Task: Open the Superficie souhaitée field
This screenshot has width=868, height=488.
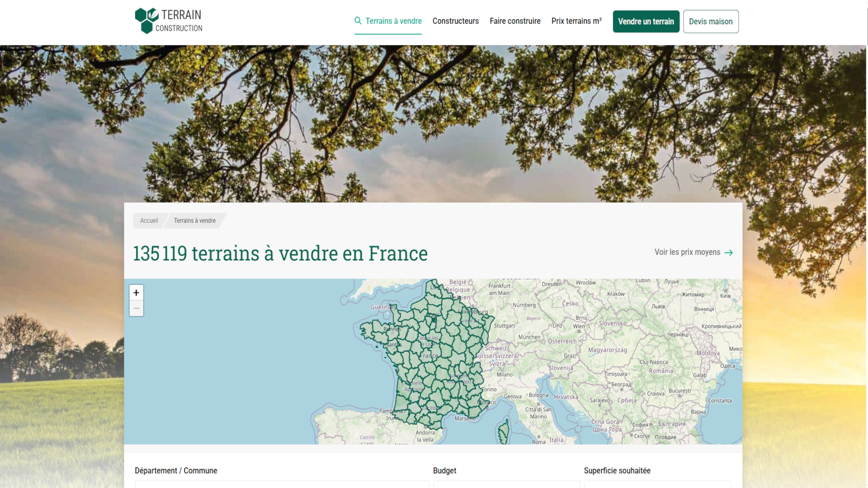Action: point(657,484)
